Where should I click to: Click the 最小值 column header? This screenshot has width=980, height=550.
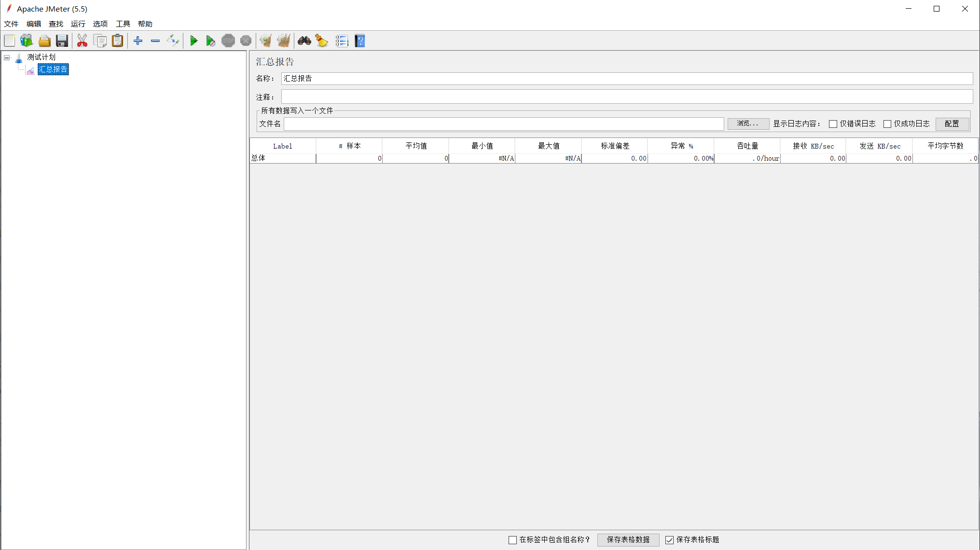tap(482, 146)
